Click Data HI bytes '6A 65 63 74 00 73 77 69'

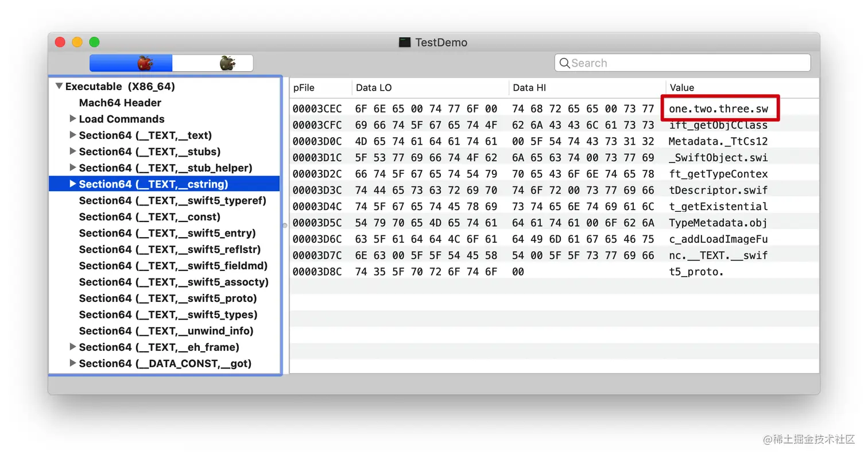click(x=583, y=157)
